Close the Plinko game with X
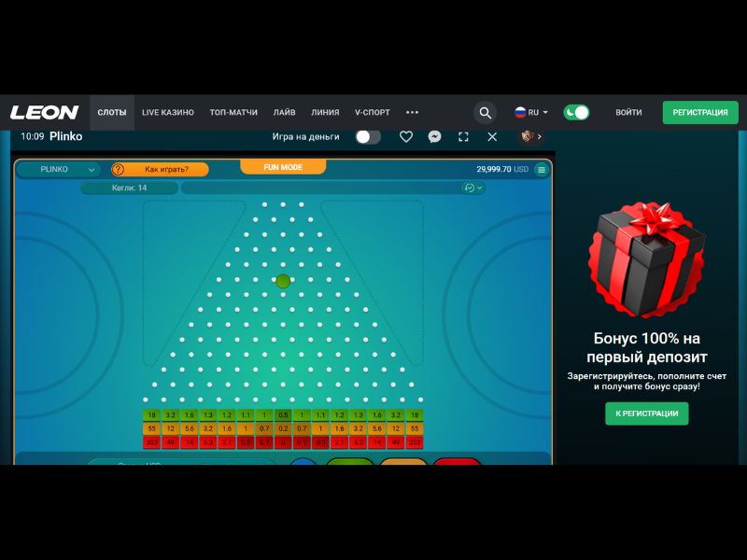 492,136
